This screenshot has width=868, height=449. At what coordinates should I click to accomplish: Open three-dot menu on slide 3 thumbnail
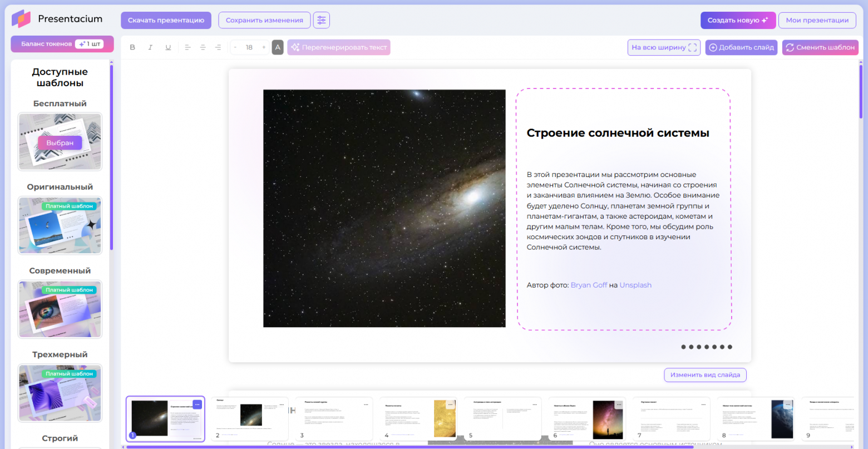click(x=366, y=404)
